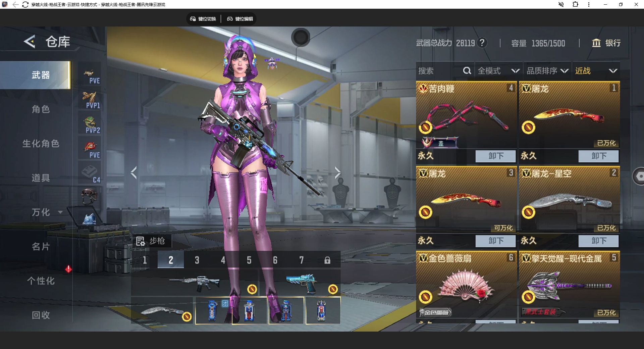The image size is (644, 349).
Task: Open the 品质排序 sort dropdown
Action: pyautogui.click(x=547, y=71)
